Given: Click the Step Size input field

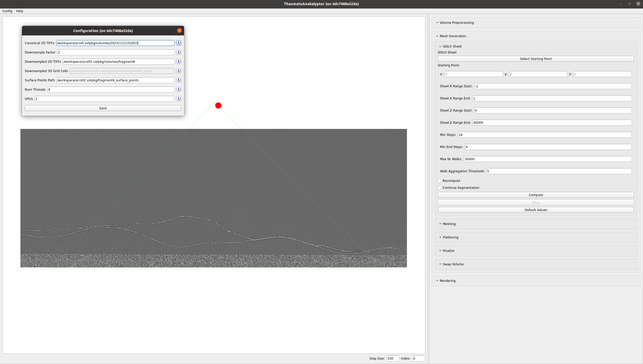Looking at the screenshot, I should pos(392,359).
